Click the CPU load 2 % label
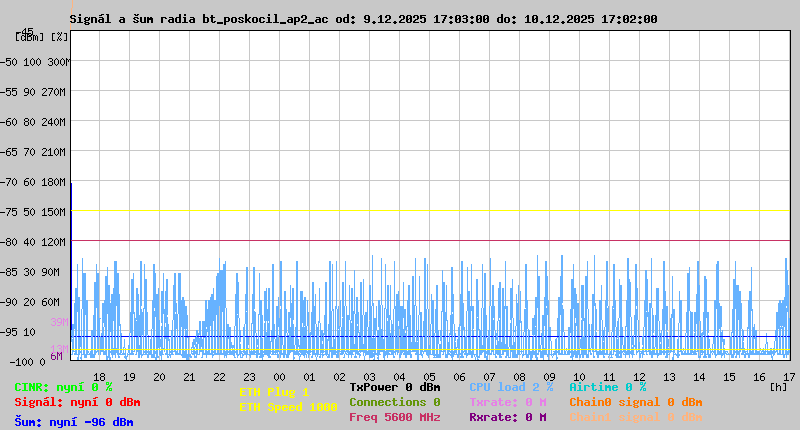 (510, 387)
